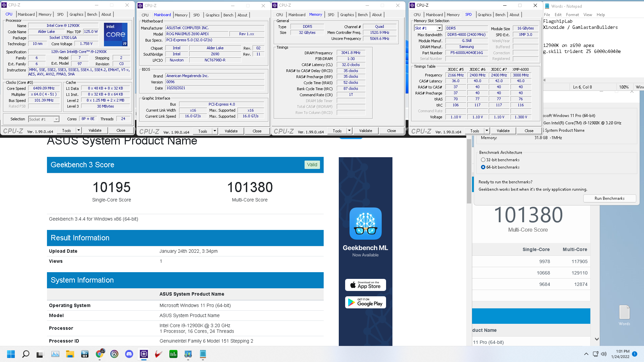Viewport: 644px width, 362px height.
Task: Click the Intel Core i9 logo in CPU-Z
Action: tap(116, 35)
